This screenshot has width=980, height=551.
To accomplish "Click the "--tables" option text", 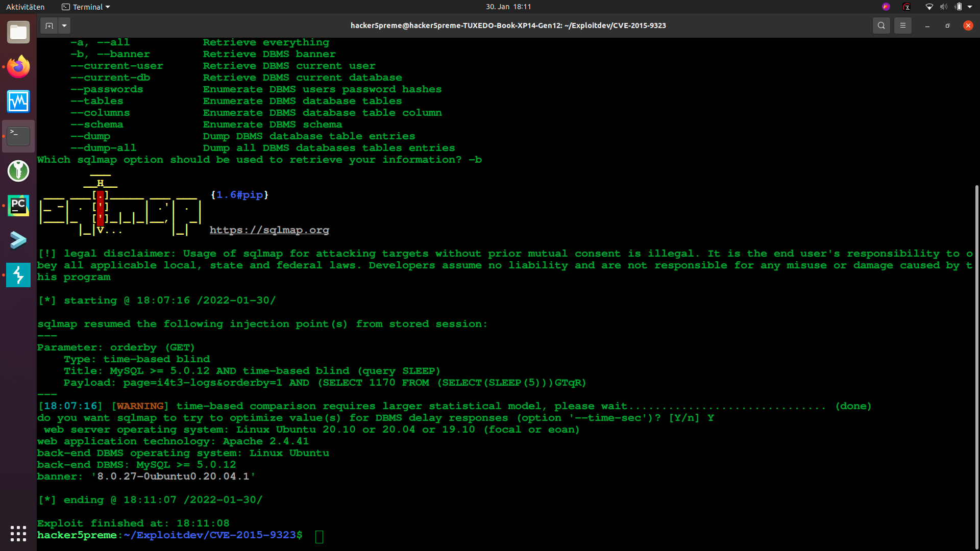I will (97, 101).
